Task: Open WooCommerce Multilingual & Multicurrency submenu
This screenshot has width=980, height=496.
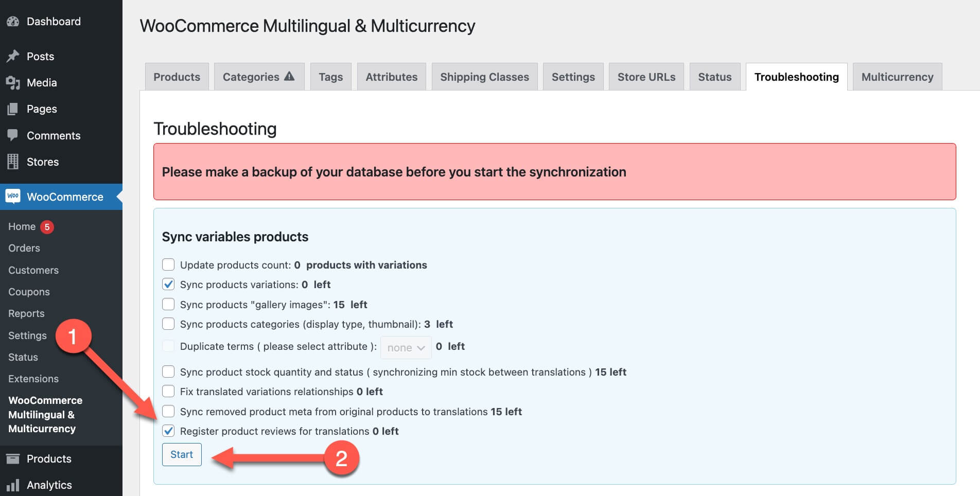Action: click(x=45, y=414)
